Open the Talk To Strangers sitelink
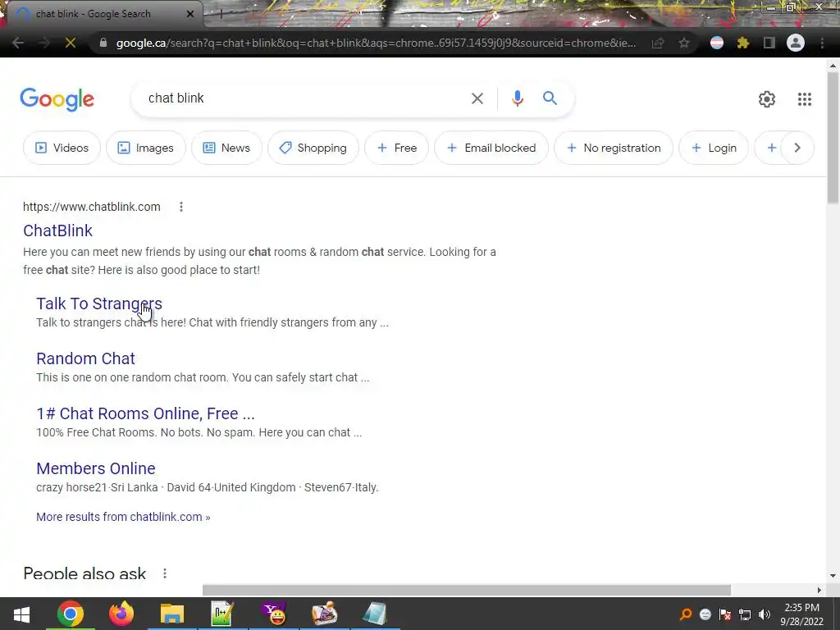840x630 pixels. click(x=99, y=304)
